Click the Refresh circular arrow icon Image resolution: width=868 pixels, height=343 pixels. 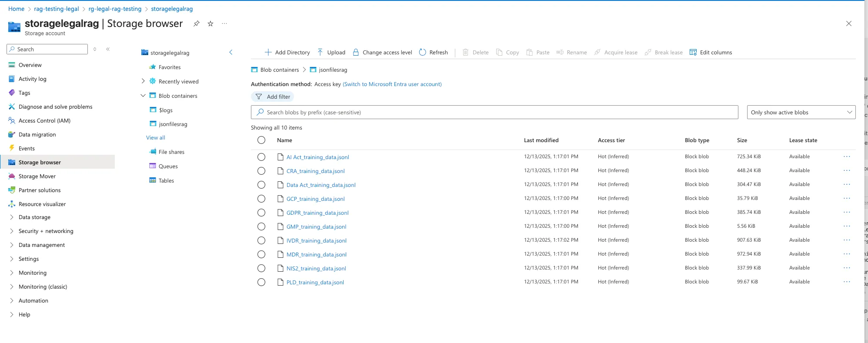[423, 52]
